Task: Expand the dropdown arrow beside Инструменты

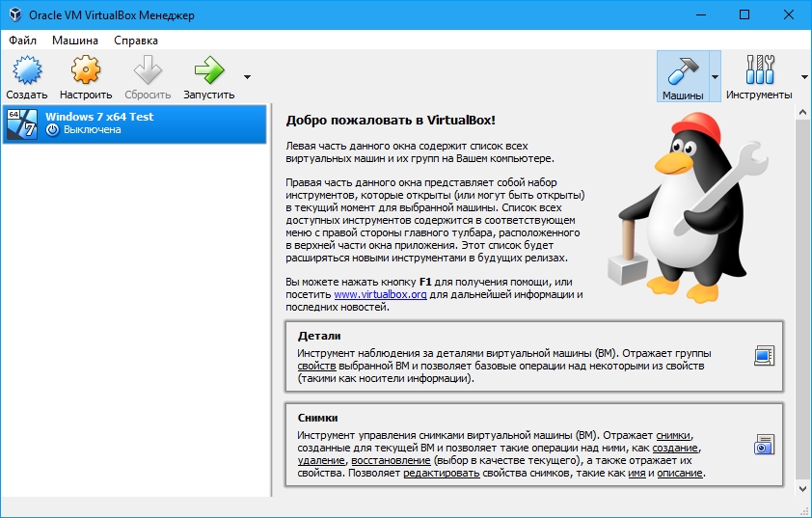Action: click(x=804, y=77)
